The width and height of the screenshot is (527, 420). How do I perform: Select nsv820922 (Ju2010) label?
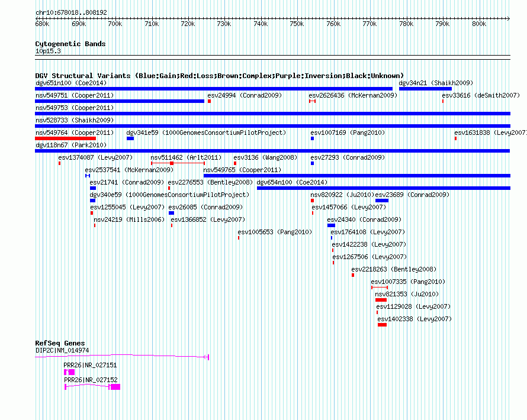[342, 195]
